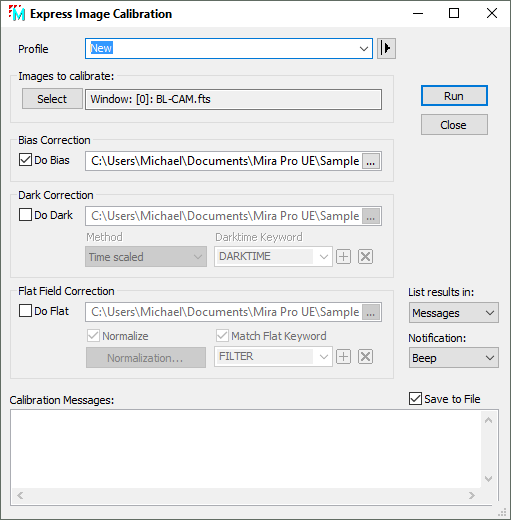
Task: Click the Bias Correction file path field
Action: [x=224, y=161]
